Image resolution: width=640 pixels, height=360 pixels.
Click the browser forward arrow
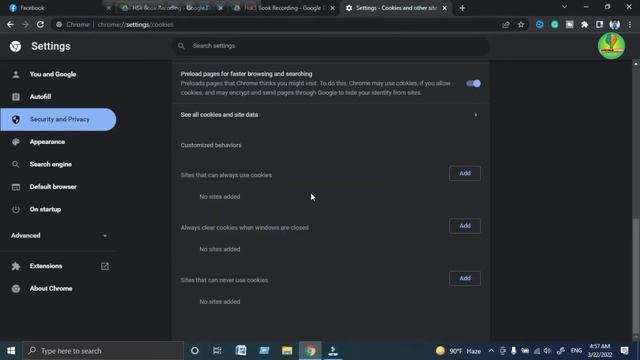point(25,24)
